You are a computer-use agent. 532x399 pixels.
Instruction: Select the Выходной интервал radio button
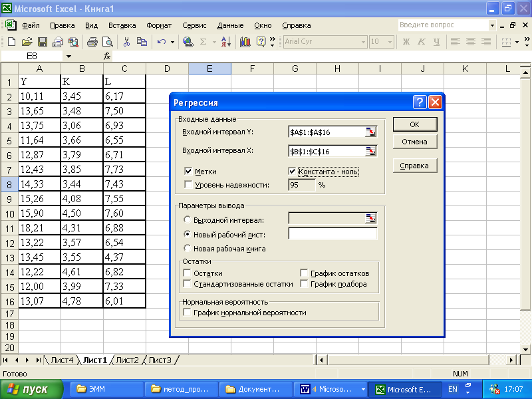[x=187, y=219]
